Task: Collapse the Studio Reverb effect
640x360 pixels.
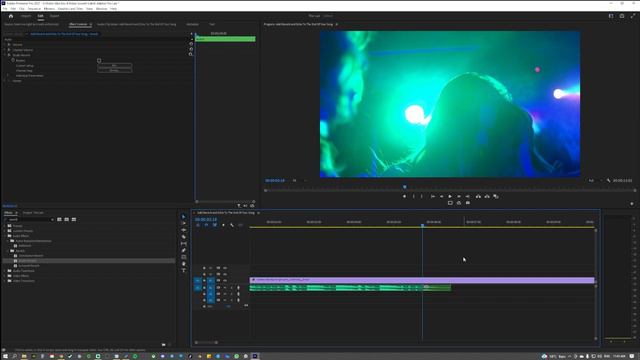Action: tap(4, 55)
